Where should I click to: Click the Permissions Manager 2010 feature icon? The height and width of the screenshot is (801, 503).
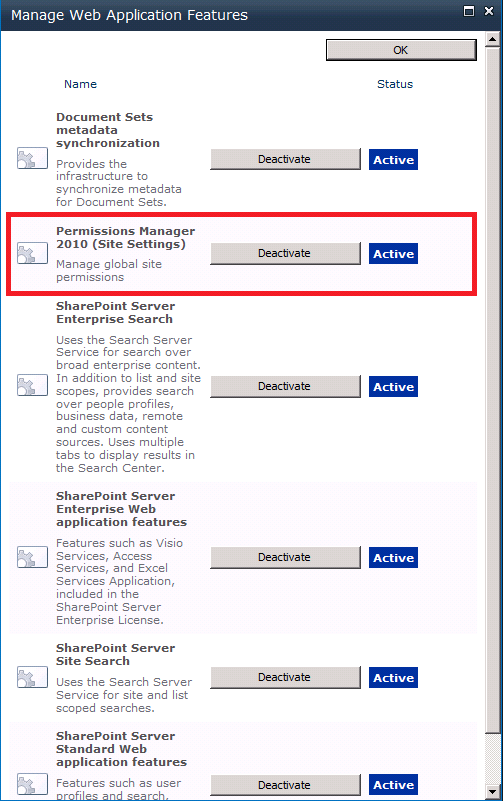click(x=32, y=253)
